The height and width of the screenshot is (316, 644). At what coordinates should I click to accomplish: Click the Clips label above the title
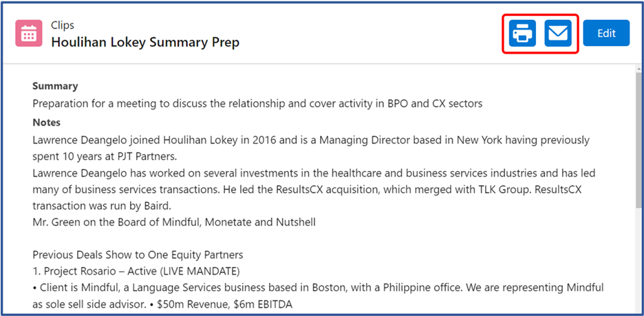(x=63, y=25)
